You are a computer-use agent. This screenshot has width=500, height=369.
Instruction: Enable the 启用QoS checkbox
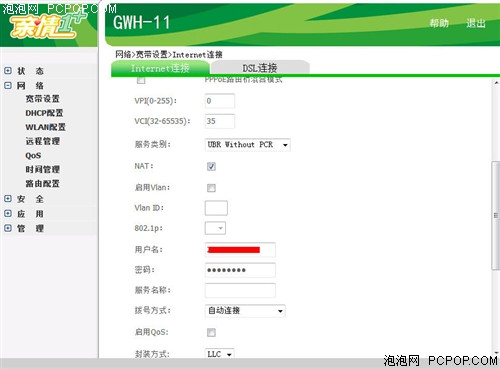[x=211, y=332]
